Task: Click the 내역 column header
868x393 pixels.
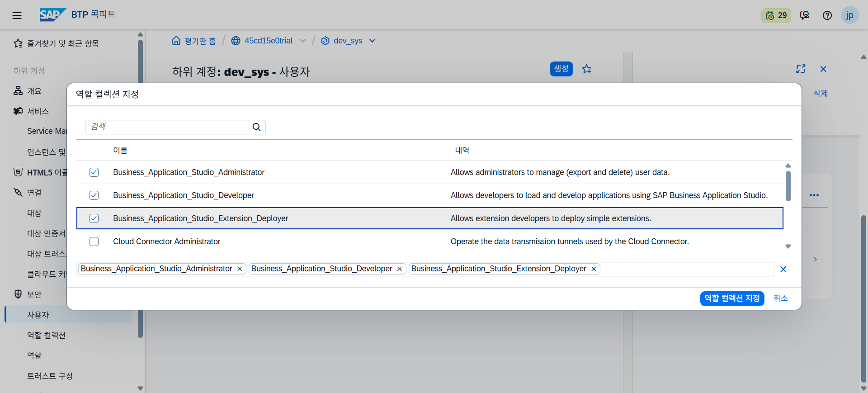Action: pos(462,150)
